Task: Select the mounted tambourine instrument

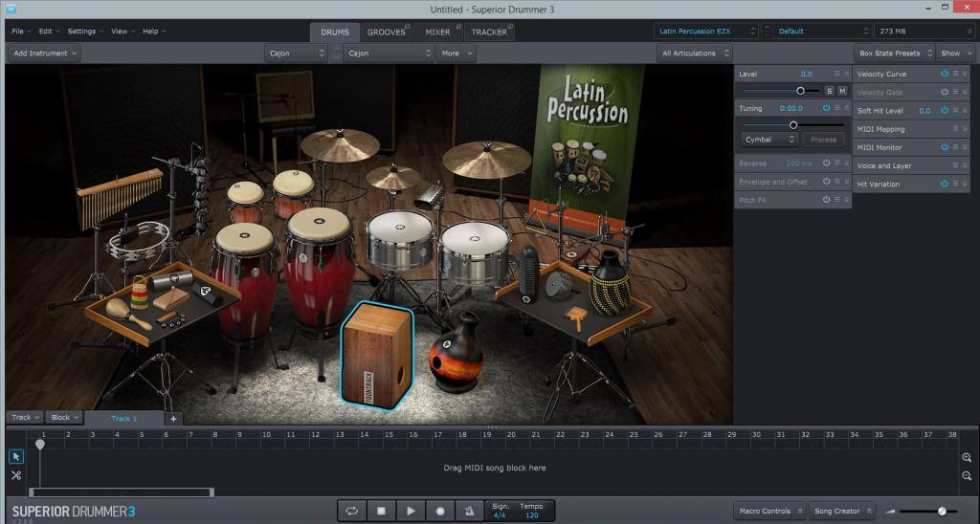Action: pos(138,240)
